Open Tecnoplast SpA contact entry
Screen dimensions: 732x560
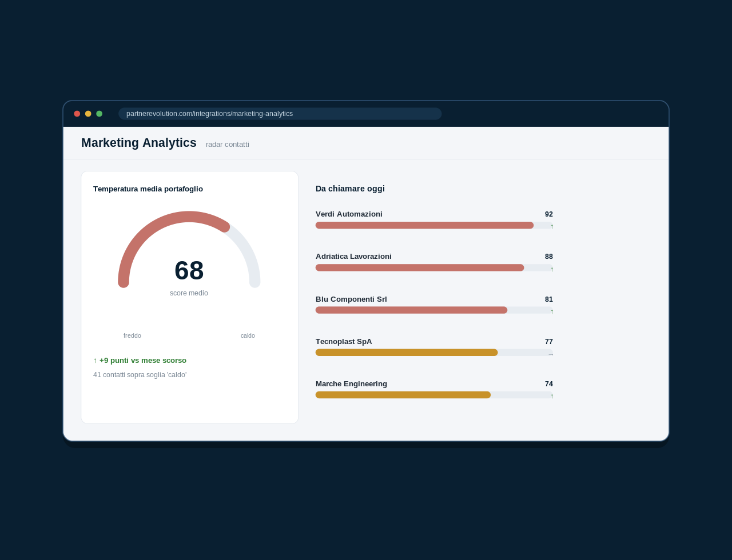tap(344, 342)
